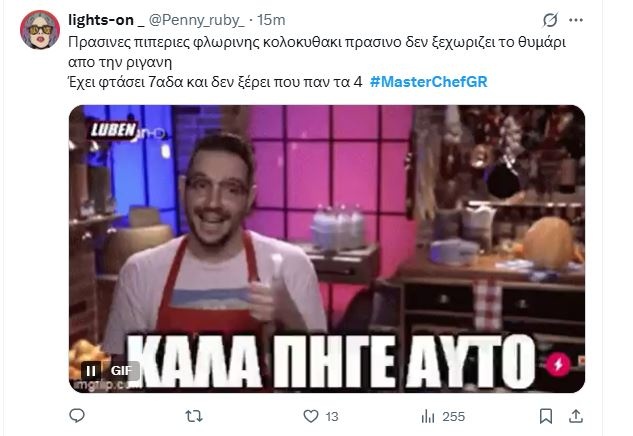
Task: Click the pink lightning bolt badge
Action: (558, 365)
